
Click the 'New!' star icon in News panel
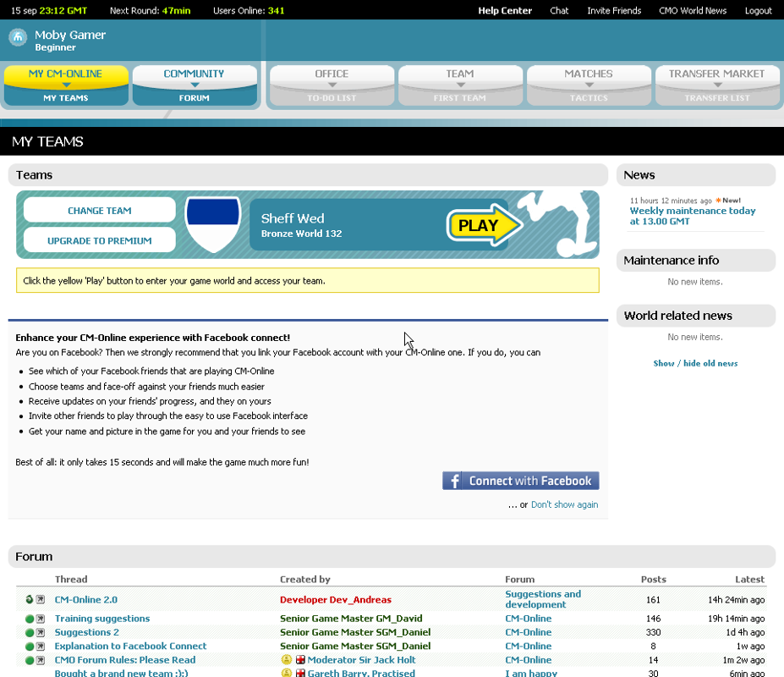tap(718, 200)
